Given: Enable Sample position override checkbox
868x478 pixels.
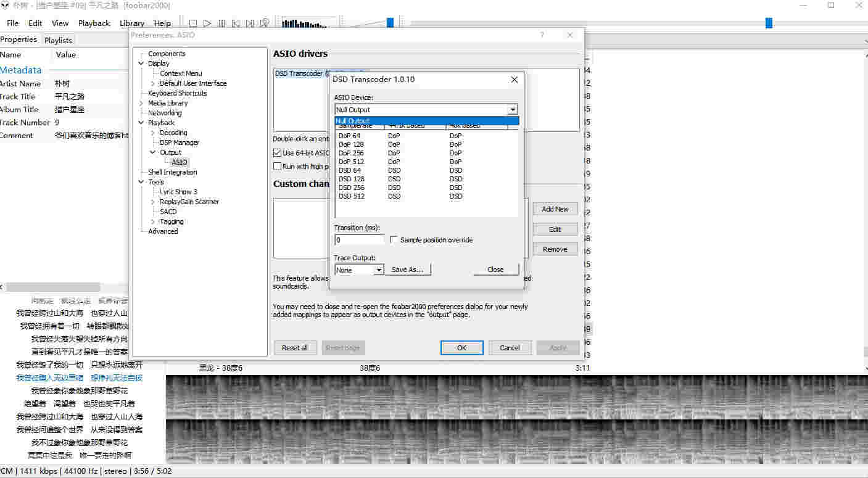Looking at the screenshot, I should 394,240.
